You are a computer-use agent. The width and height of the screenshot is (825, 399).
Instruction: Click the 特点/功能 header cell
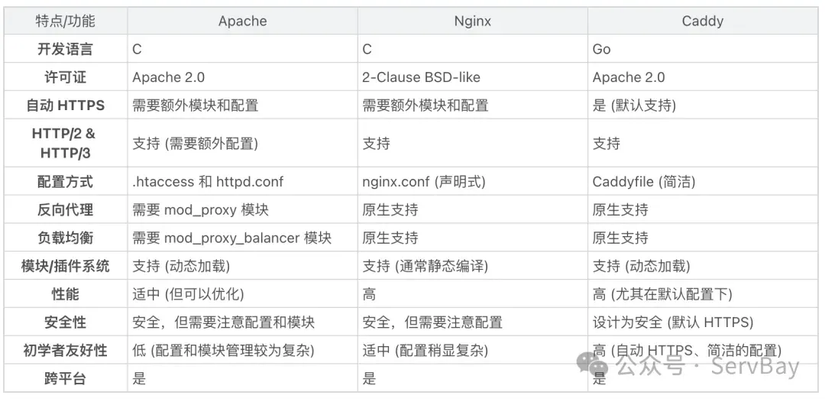(x=65, y=21)
